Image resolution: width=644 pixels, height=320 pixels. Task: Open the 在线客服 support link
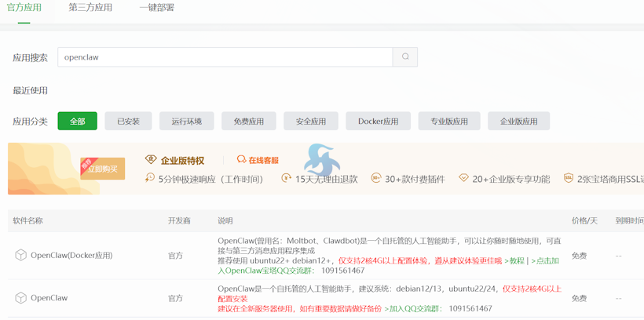pos(263,160)
